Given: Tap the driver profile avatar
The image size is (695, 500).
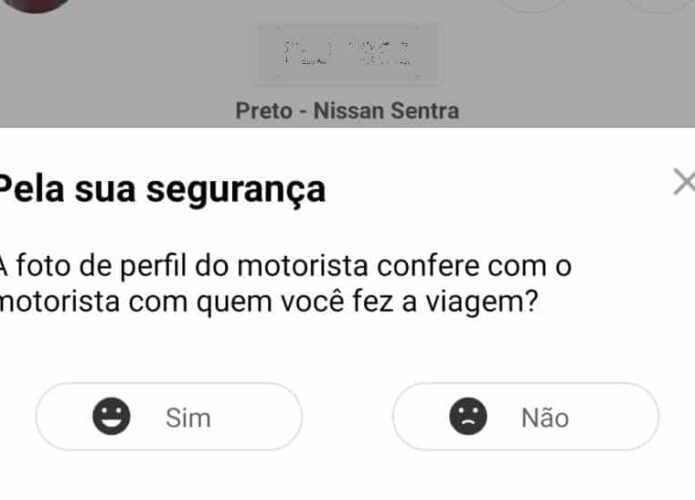Looking at the screenshot, I should tap(36, 5).
